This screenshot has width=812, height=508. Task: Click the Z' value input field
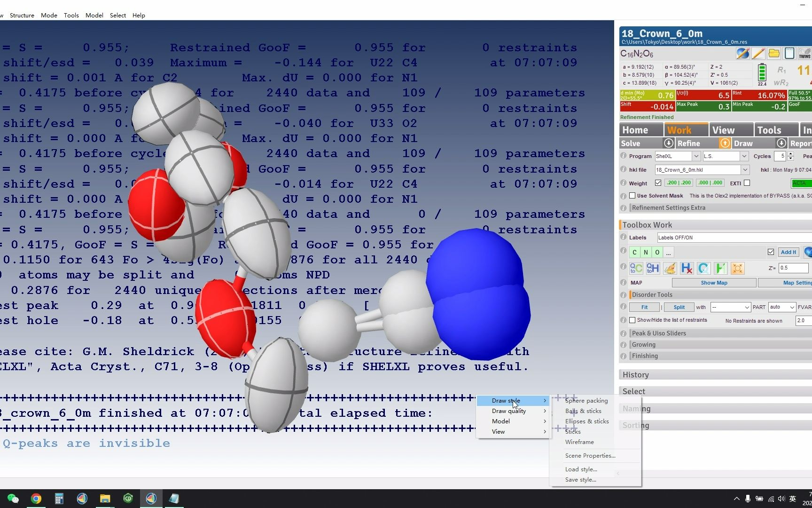point(793,268)
